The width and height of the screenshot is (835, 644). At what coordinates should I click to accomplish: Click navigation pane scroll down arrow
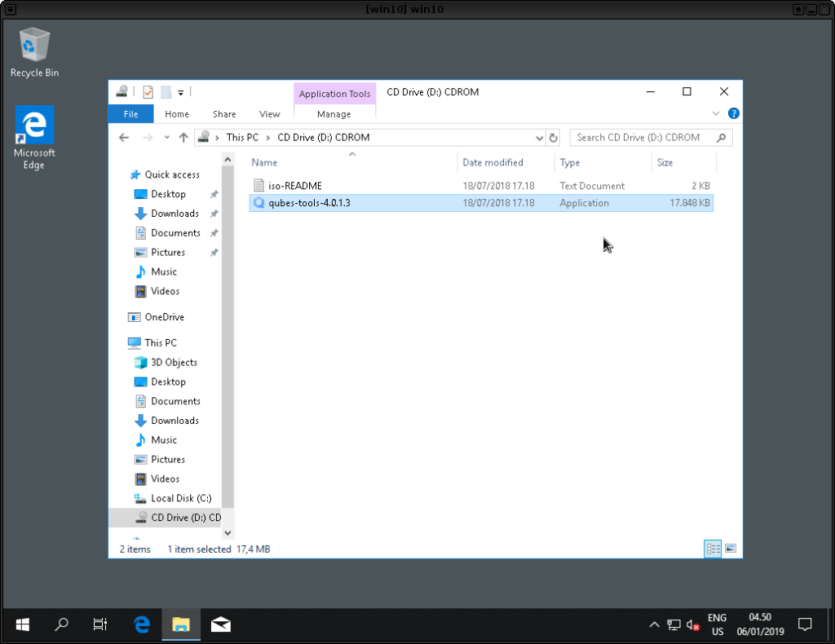tap(228, 533)
